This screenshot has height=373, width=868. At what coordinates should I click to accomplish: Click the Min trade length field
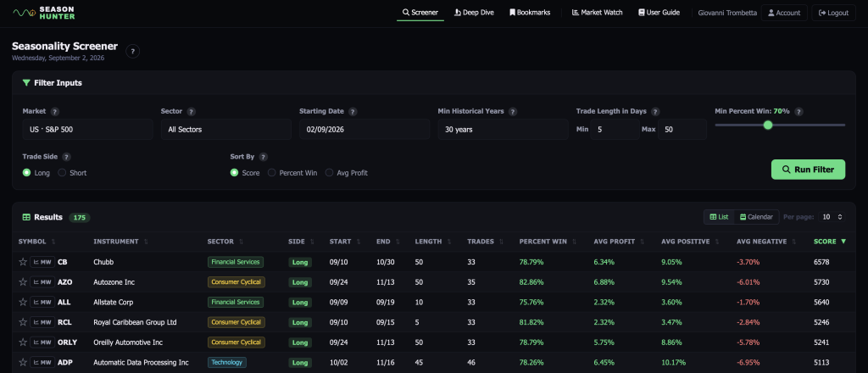click(x=615, y=130)
